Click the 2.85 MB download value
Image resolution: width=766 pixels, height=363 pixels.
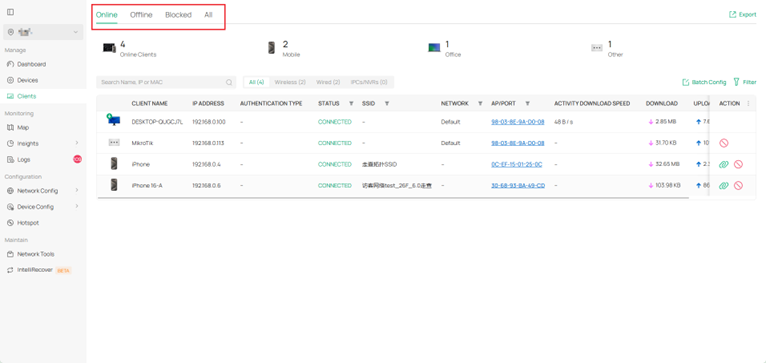pyautogui.click(x=662, y=122)
